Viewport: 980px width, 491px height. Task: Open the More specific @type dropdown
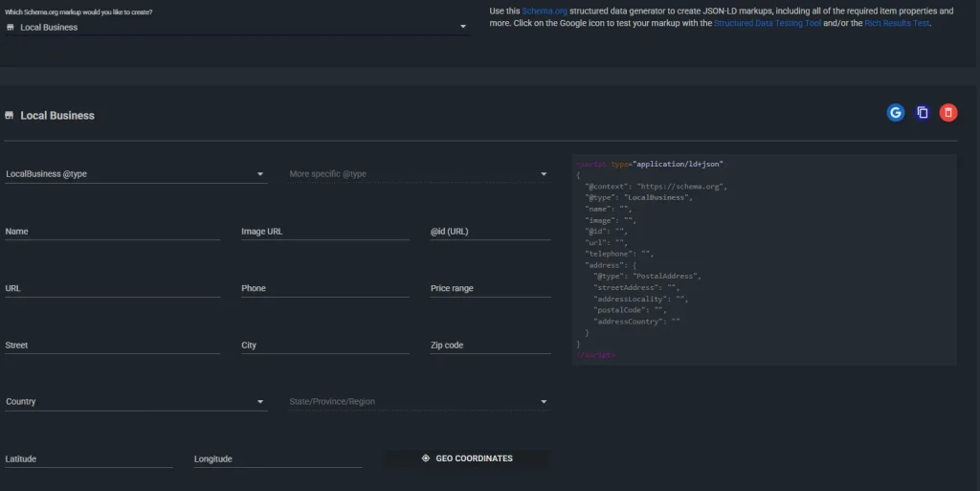[x=419, y=174]
